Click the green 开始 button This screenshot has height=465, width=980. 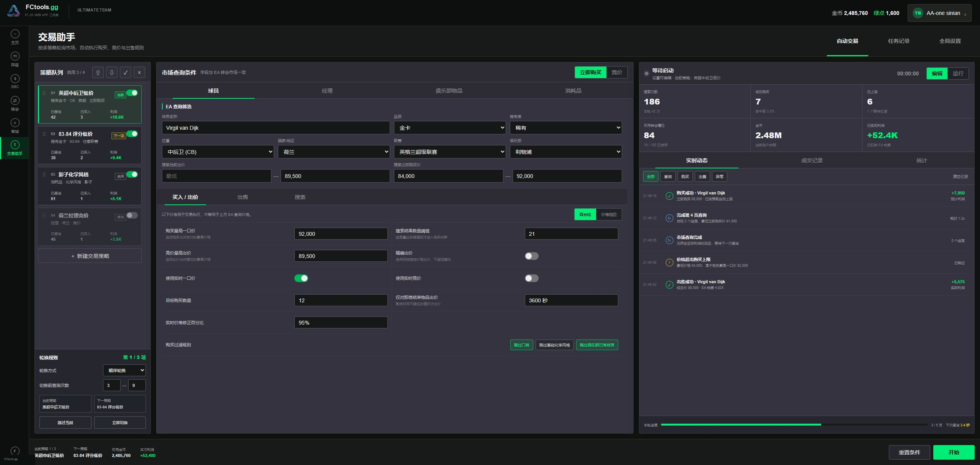click(954, 452)
